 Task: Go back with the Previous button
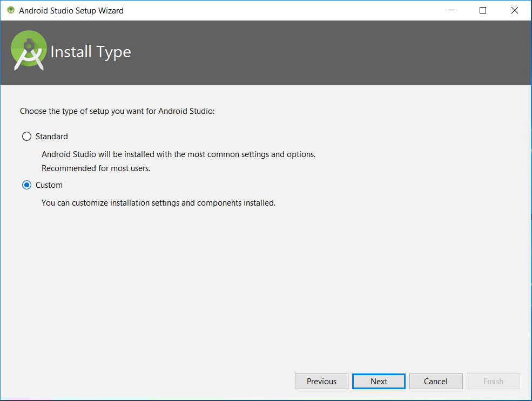click(321, 381)
